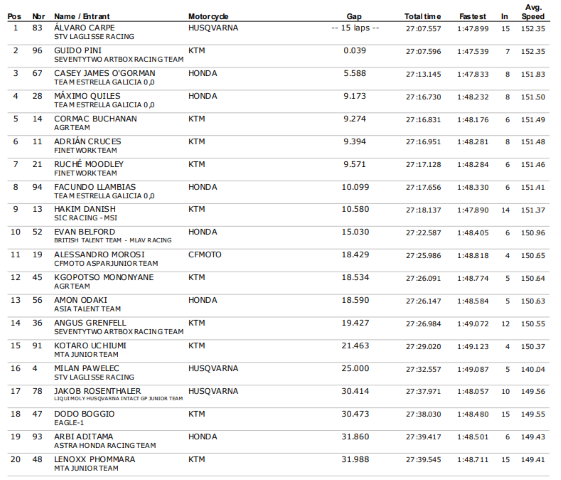The width and height of the screenshot is (561, 480).
Task: Select rider name FACUNDO LLAMBIAS
Action: coord(95,187)
